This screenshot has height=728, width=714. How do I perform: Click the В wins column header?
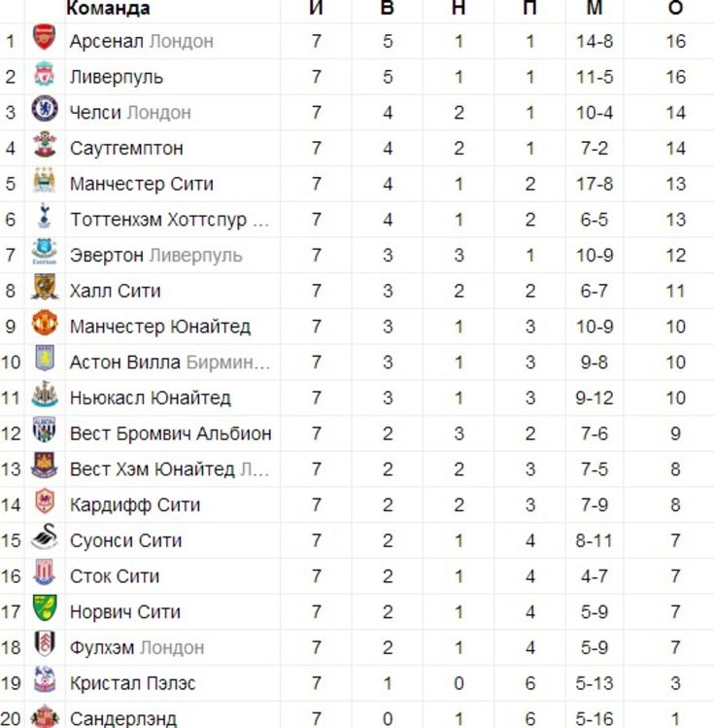pos(388,8)
